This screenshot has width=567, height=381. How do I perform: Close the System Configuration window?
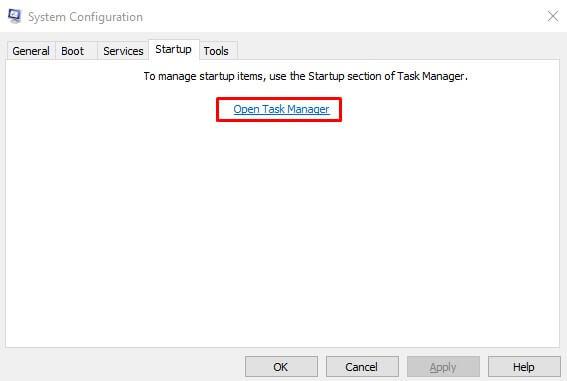click(553, 16)
